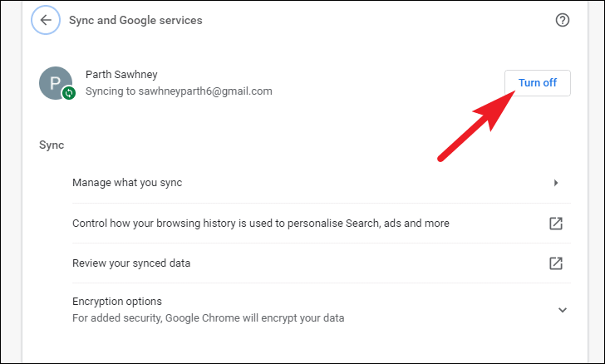Open Review your synced data
605x364 pixels.
[322, 263]
